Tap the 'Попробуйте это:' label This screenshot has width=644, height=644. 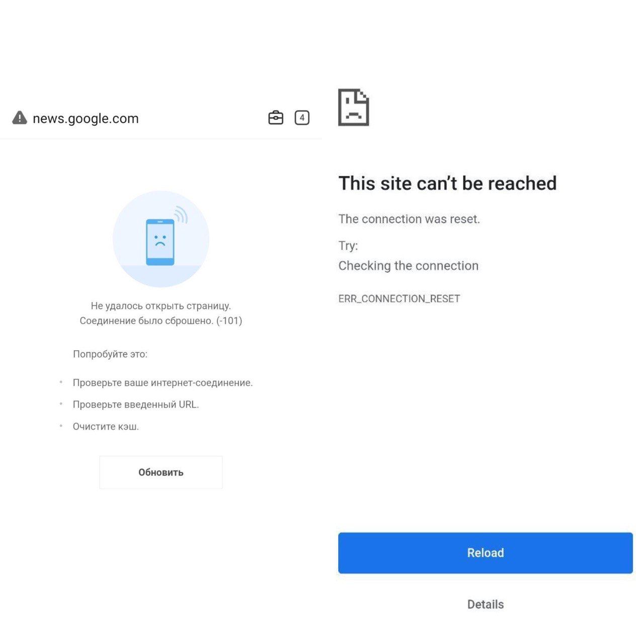pyautogui.click(x=110, y=354)
